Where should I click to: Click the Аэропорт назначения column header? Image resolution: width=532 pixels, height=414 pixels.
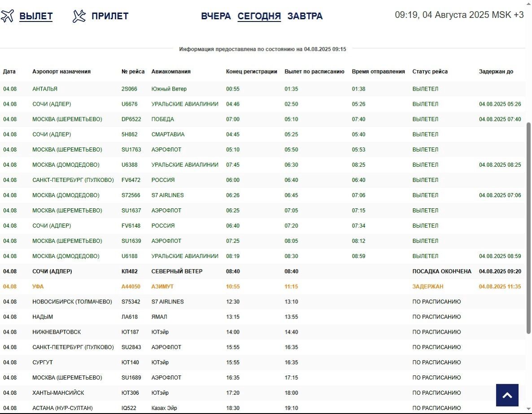61,72
